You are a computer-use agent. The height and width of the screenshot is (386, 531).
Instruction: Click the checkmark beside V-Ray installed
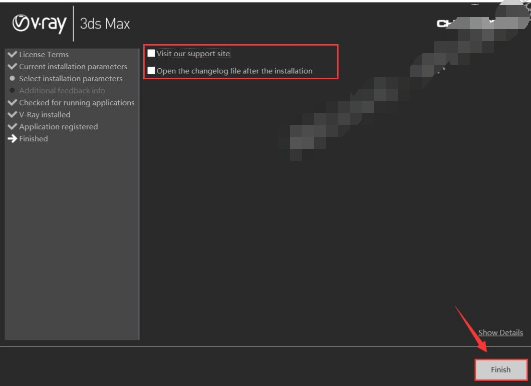click(x=12, y=114)
